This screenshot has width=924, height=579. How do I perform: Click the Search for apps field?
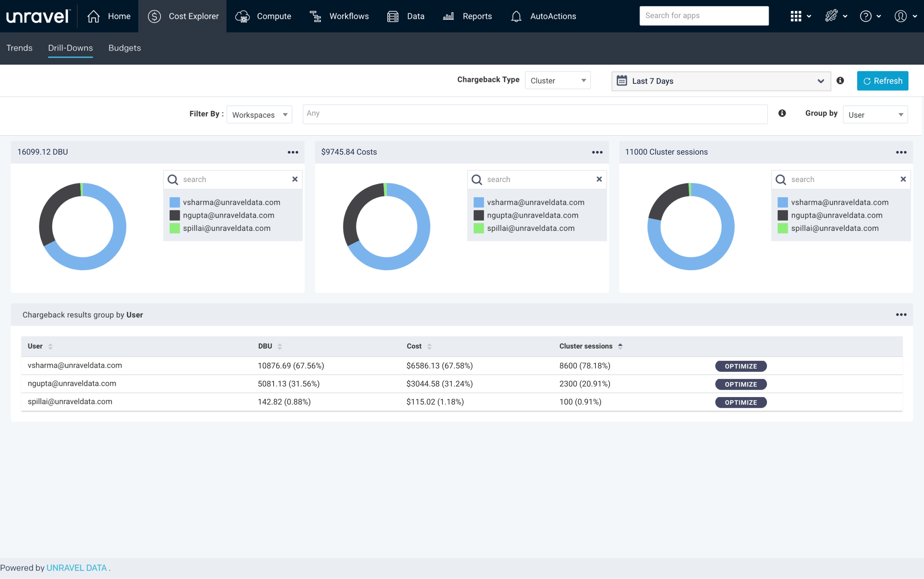703,16
